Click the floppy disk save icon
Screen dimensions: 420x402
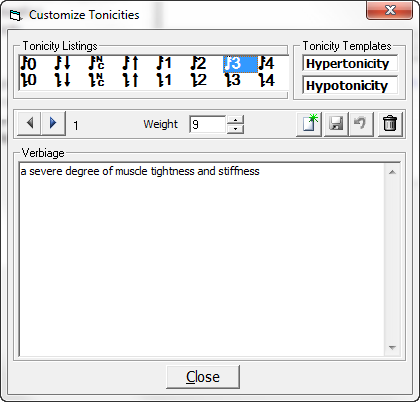pos(336,124)
